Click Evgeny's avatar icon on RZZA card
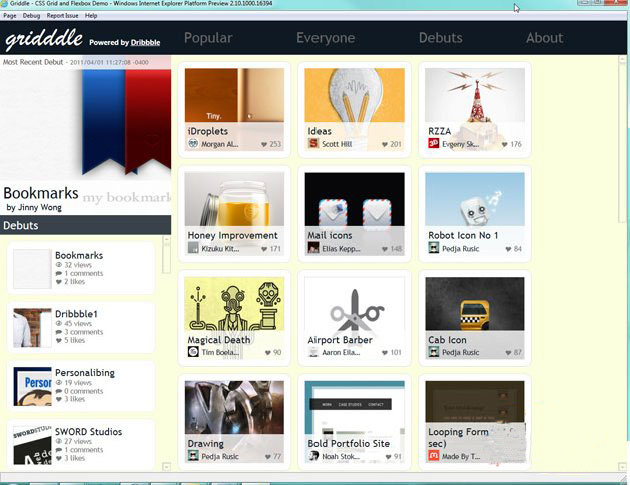This screenshot has height=485, width=630. (x=434, y=144)
